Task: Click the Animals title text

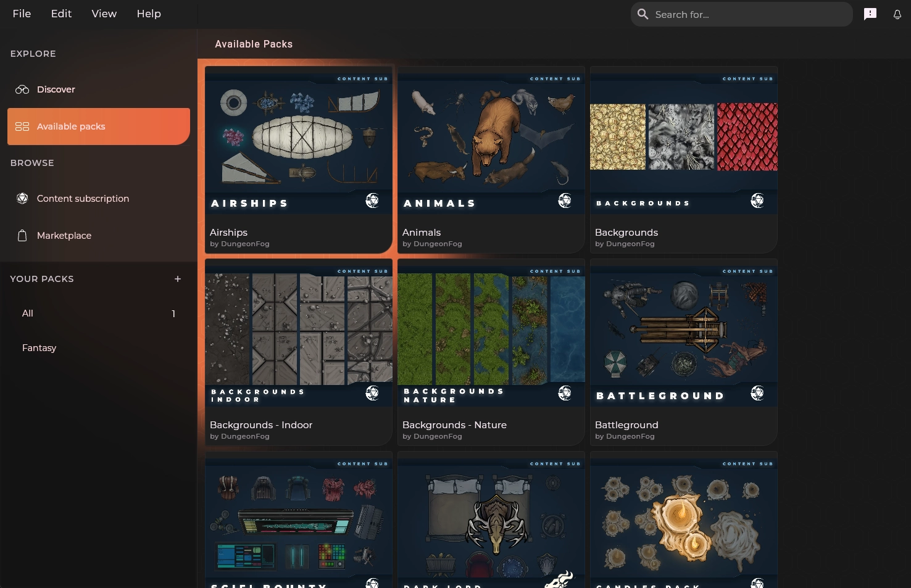Action: point(422,233)
